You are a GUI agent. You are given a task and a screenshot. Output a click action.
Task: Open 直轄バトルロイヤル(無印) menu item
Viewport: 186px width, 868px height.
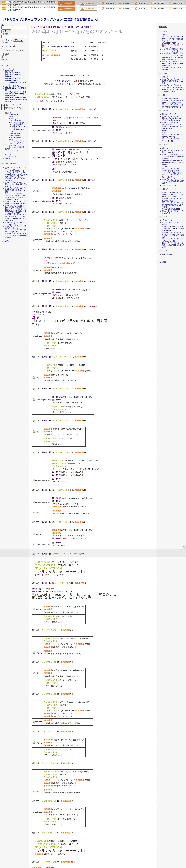(x=14, y=94)
